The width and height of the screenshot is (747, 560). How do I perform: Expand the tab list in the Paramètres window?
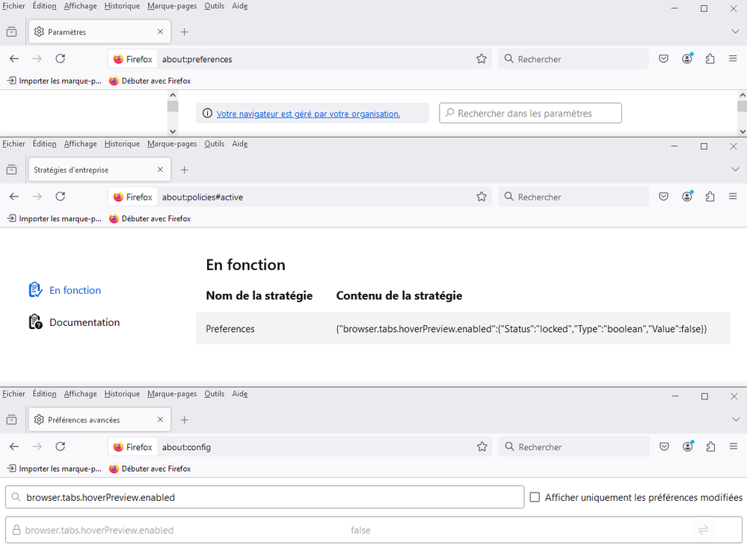click(x=734, y=32)
